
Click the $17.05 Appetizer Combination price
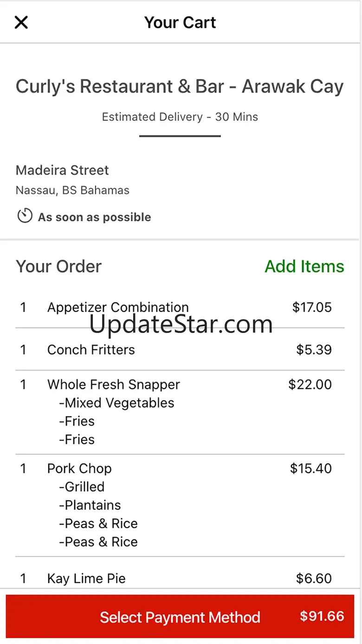(x=312, y=307)
